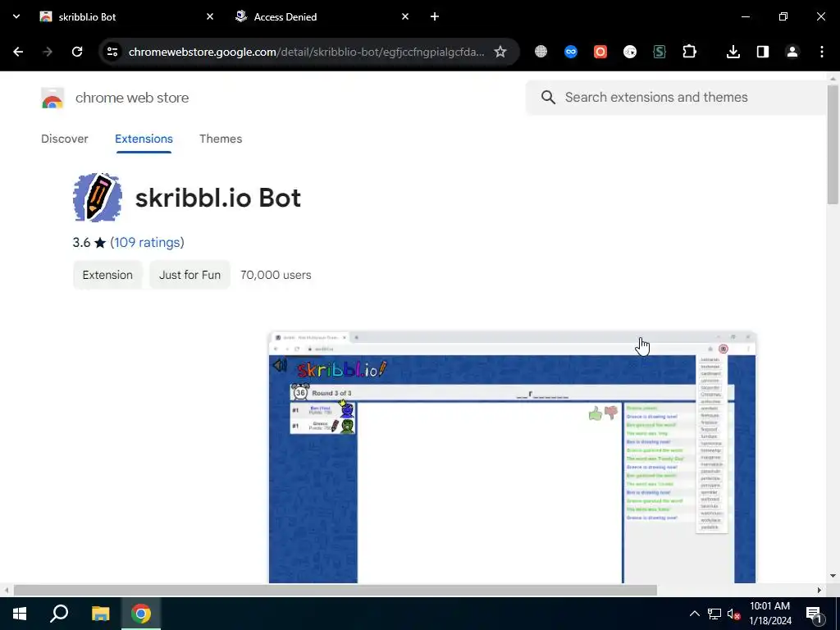The height and width of the screenshot is (630, 840).
Task: Open the Themes section
Action: point(221,139)
